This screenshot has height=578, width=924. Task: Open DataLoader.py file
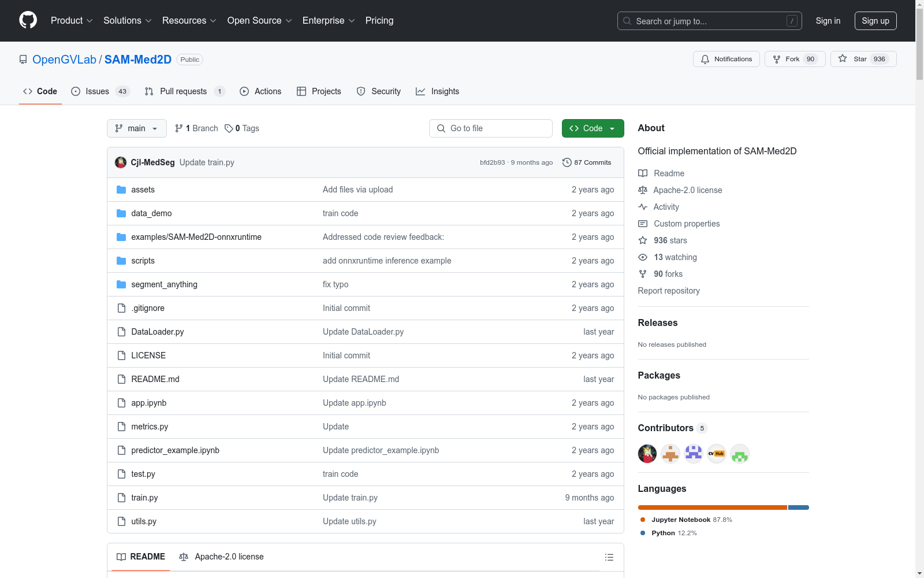158,332
